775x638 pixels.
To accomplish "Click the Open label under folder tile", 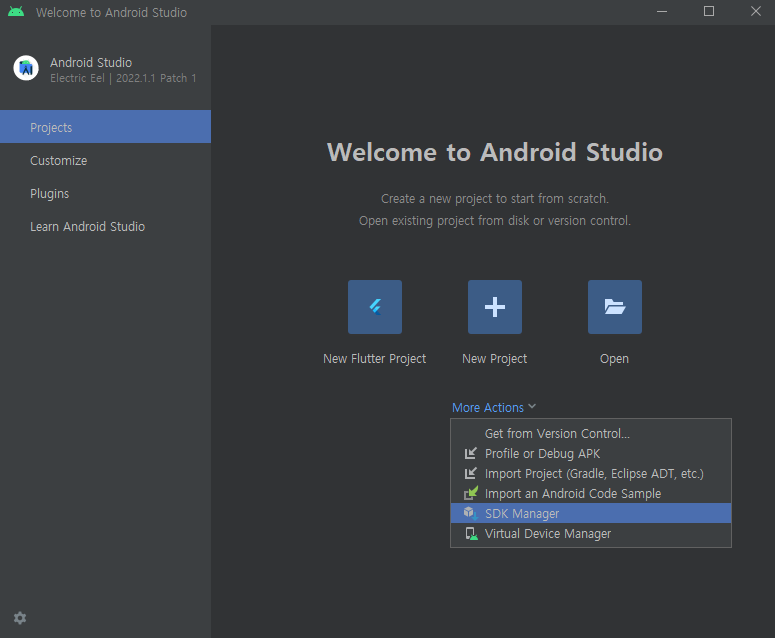I will tap(614, 359).
